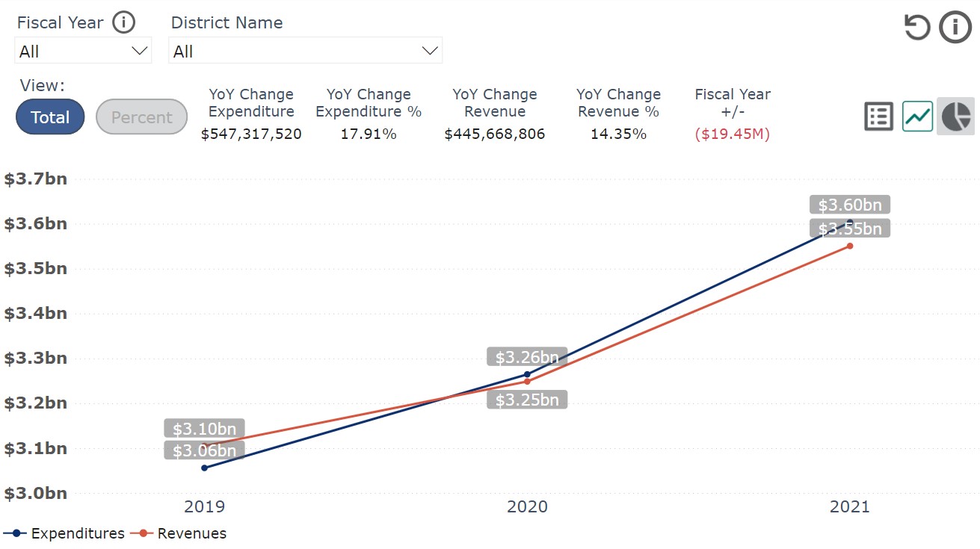Switch to the table list view icon
The width and height of the screenshot is (980, 549).
(879, 117)
